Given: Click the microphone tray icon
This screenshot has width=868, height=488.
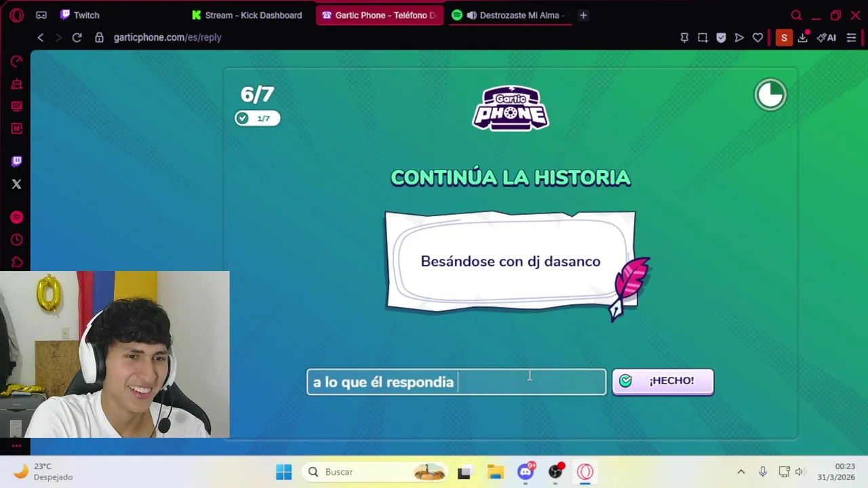Looking at the screenshot, I should [763, 472].
